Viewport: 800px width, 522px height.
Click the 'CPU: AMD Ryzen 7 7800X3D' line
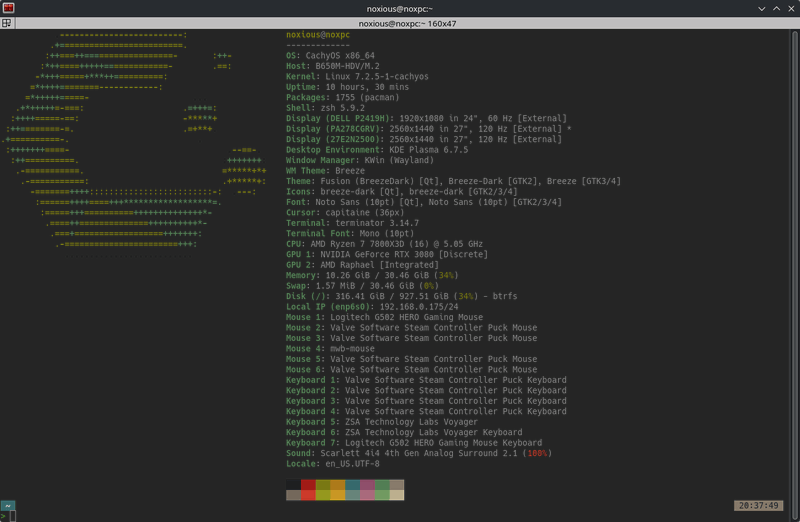coord(384,244)
